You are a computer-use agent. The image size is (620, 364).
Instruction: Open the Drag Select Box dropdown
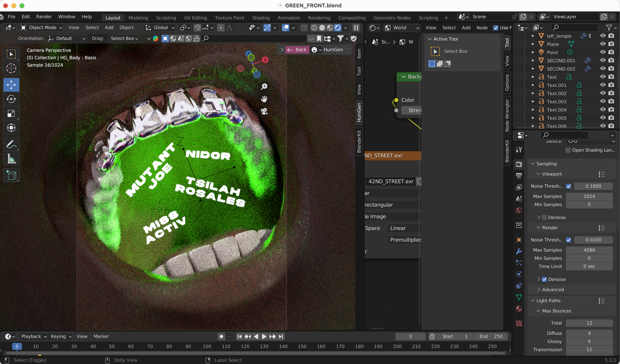pyautogui.click(x=124, y=38)
